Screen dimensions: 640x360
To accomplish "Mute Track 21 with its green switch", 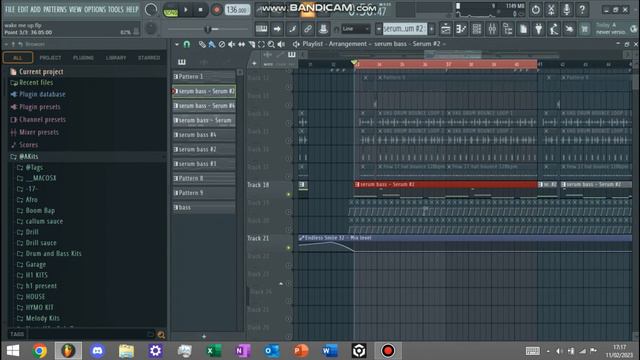I will 289,248.
